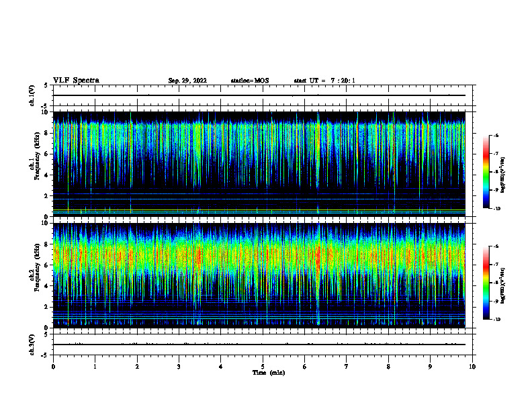
Task: Click the "4" kHz tick of ch.1 spectrogram
Action: click(x=46, y=175)
